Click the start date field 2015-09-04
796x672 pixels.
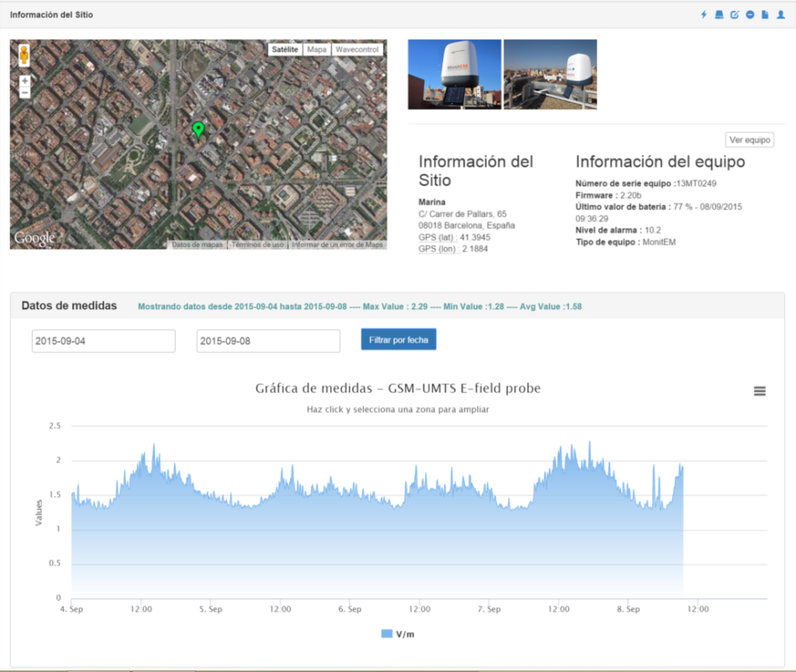103,341
